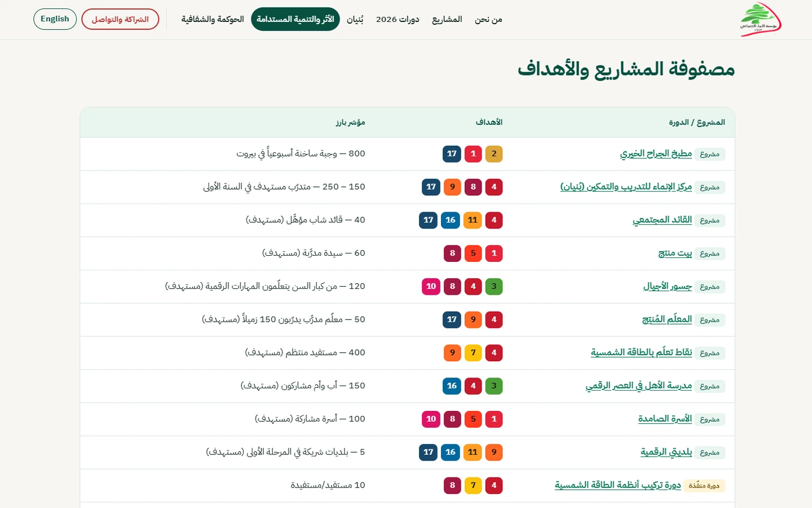Open the من نحن menu item
Viewport: 812px width, 508px height.
pos(488,19)
